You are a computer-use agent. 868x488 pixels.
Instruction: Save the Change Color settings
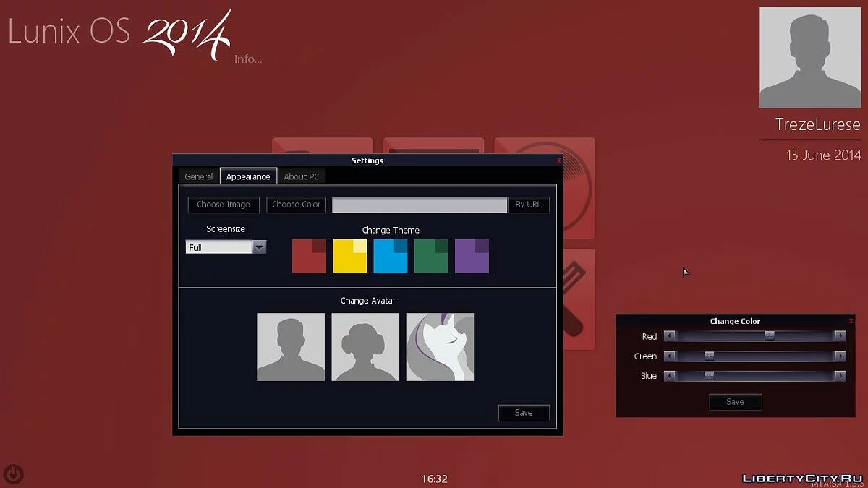(735, 402)
